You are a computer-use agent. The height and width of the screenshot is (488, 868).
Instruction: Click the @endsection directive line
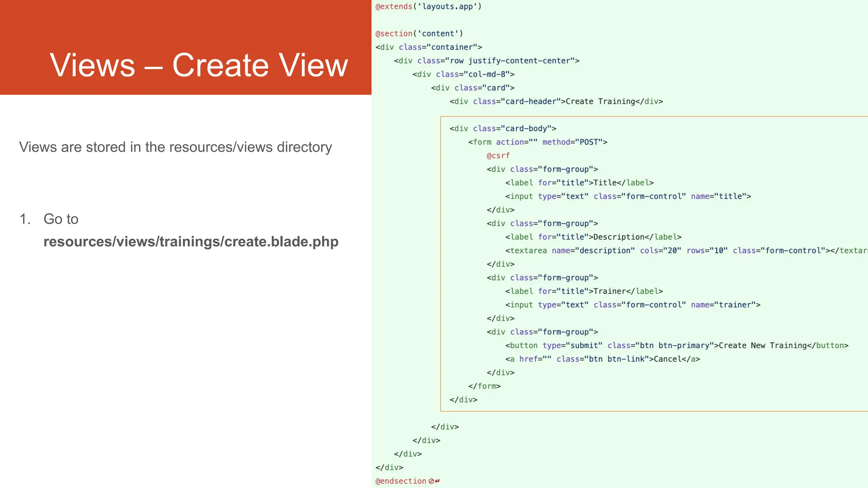[x=407, y=481]
